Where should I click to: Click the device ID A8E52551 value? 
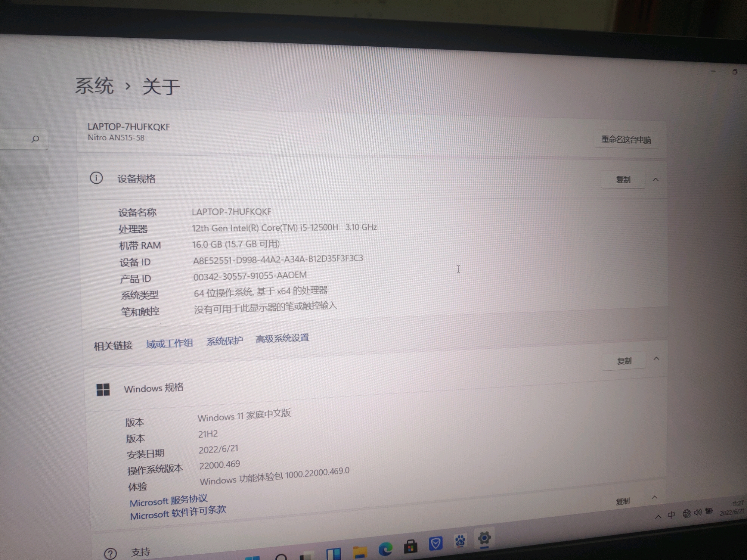(278, 259)
